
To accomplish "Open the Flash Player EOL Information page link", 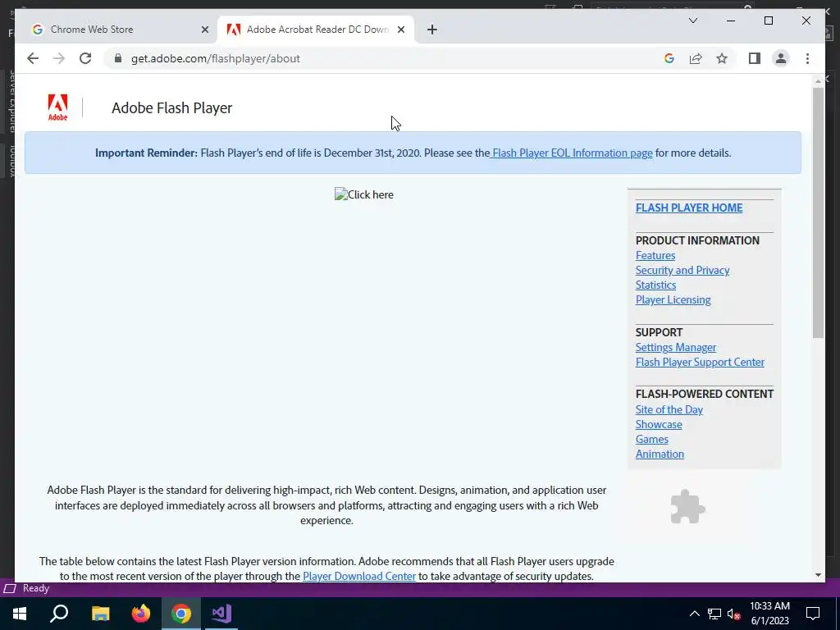I will [572, 153].
